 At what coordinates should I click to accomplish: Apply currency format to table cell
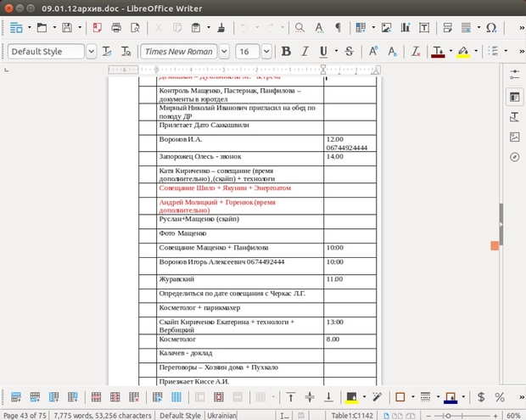[x=481, y=396]
